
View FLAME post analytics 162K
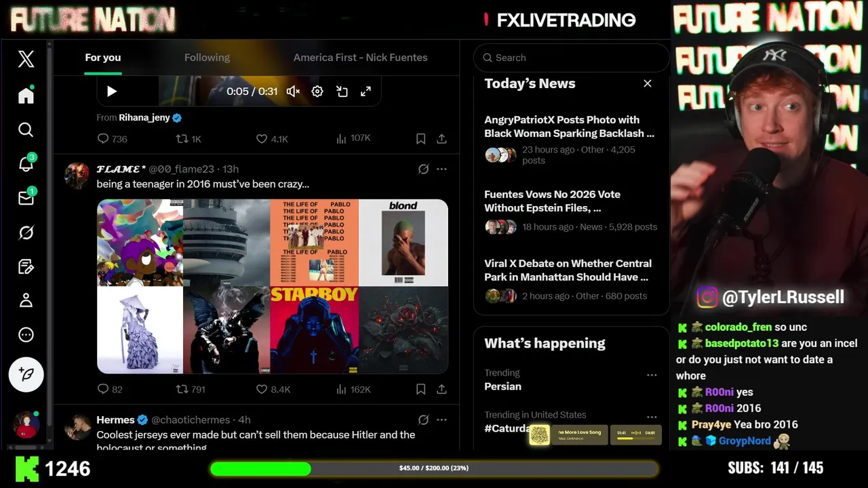[353, 389]
